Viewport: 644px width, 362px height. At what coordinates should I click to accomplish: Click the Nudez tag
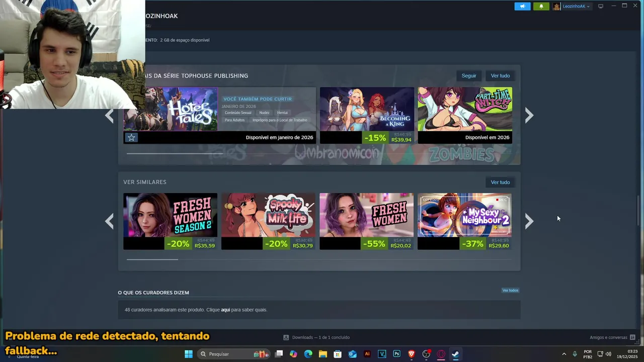pos(264,113)
